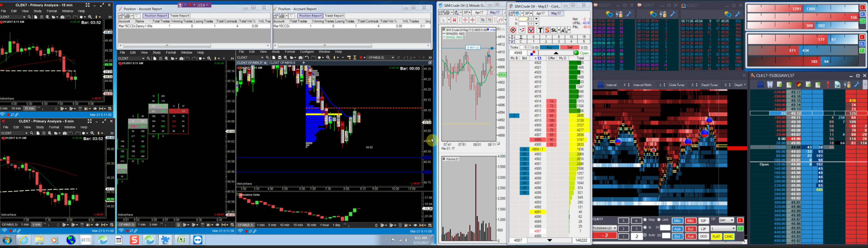Open calculator icon on the taskbar
This screenshot has width=868, height=248.
click(118, 240)
